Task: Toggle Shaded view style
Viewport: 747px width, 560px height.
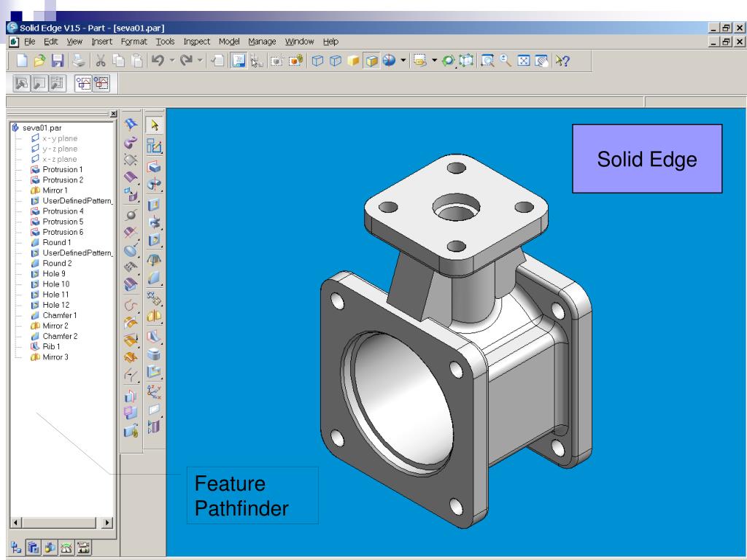Action: [x=353, y=61]
